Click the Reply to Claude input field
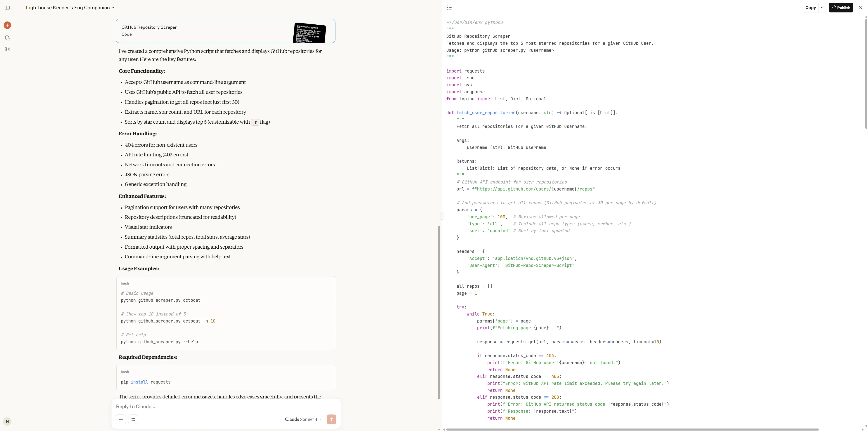This screenshot has height=431, width=868. (226, 406)
